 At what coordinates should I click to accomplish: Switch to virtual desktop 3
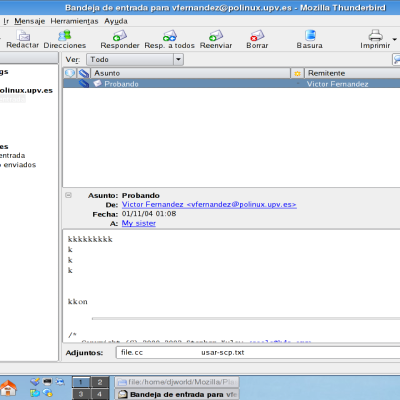[81, 394]
